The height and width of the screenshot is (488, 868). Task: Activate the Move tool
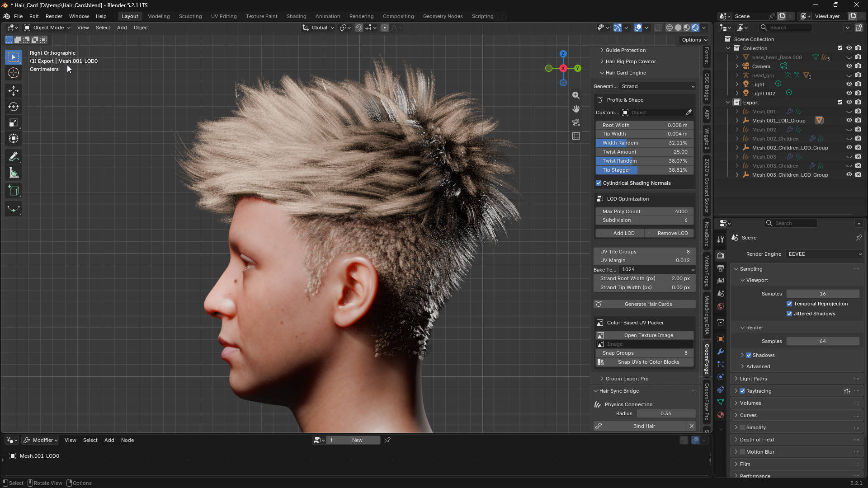coord(14,91)
